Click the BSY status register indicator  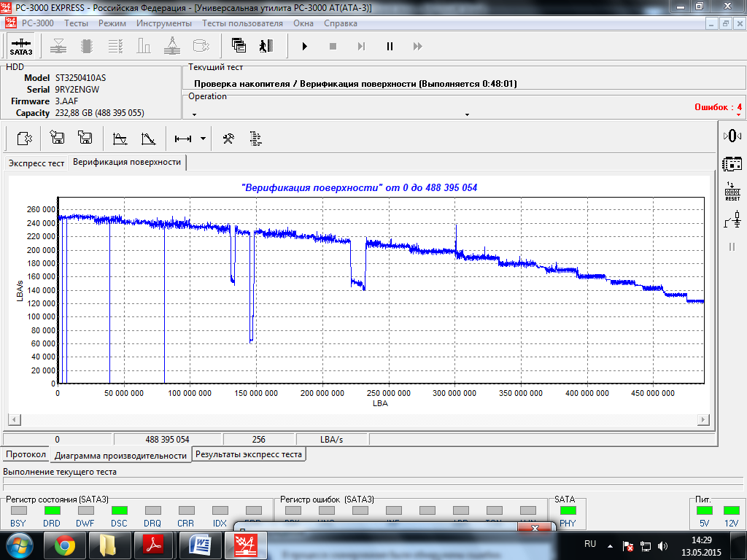[18, 510]
